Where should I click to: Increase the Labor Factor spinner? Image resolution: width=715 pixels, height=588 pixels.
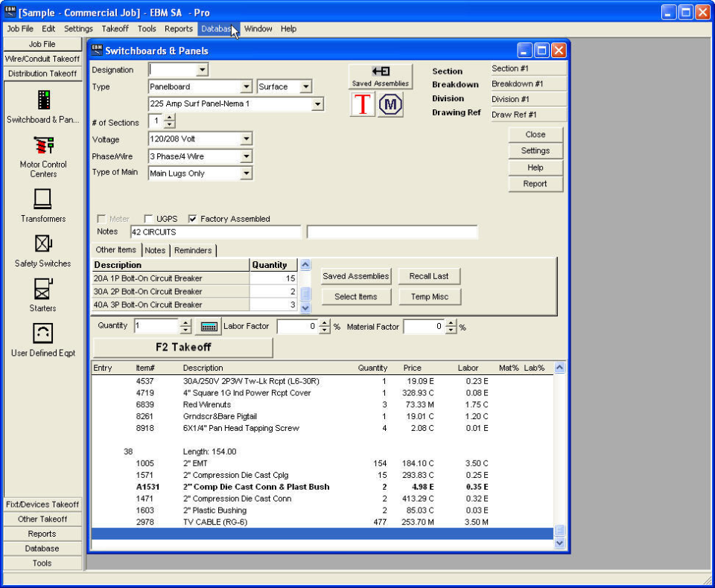tap(324, 323)
